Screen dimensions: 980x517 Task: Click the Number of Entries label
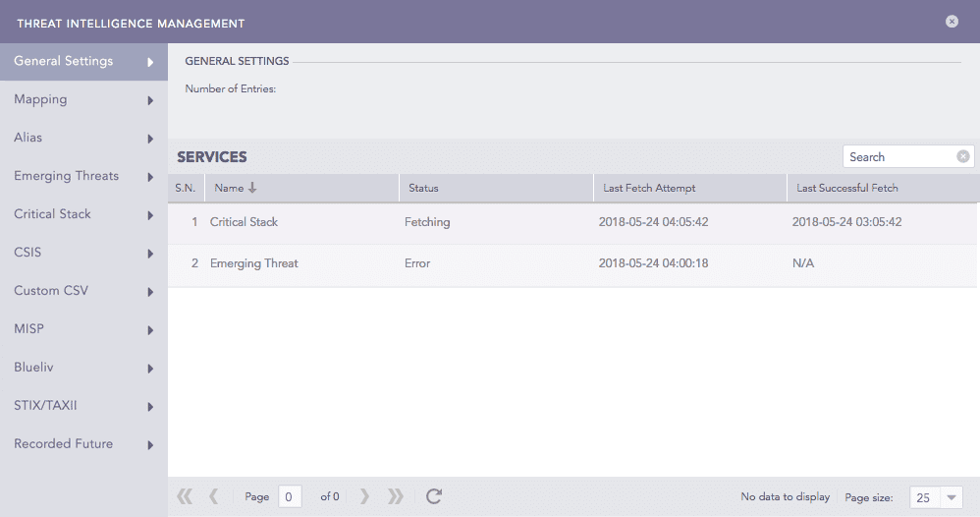pos(230,88)
